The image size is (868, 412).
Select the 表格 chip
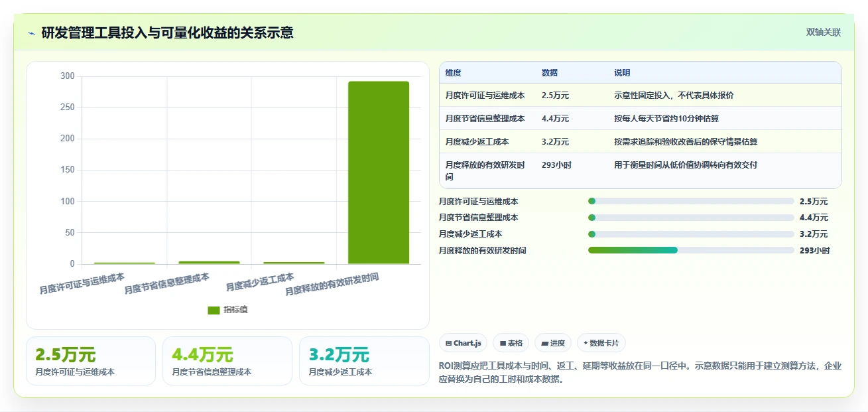coord(511,343)
